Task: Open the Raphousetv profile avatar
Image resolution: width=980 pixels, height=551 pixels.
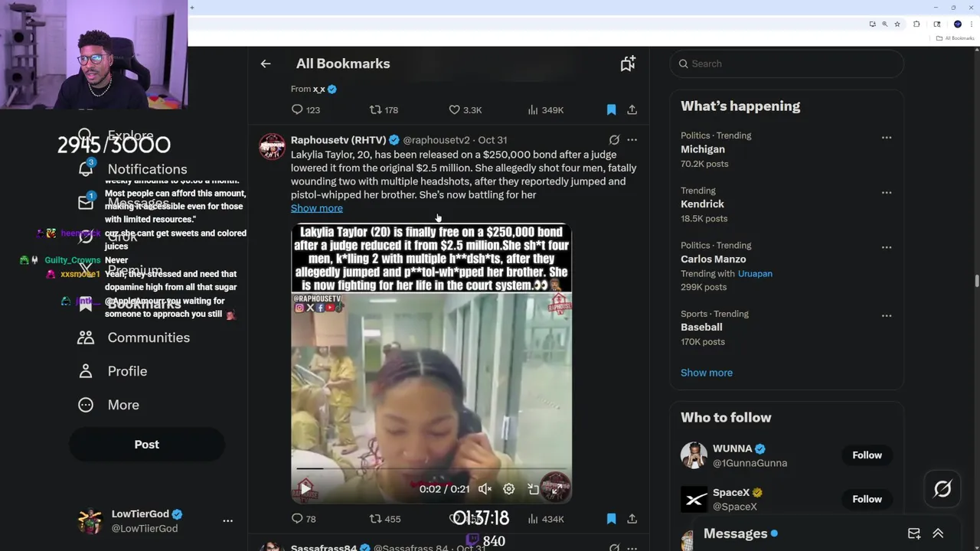Action: tap(272, 146)
